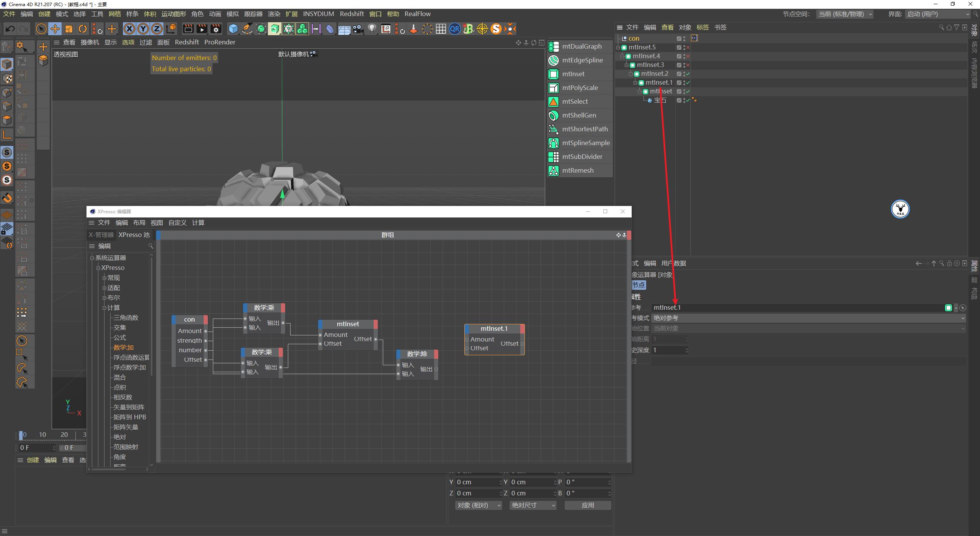Image resolution: width=980 pixels, height=536 pixels.
Task: Disable the green checkmark on mtInset.2
Action: pos(688,74)
